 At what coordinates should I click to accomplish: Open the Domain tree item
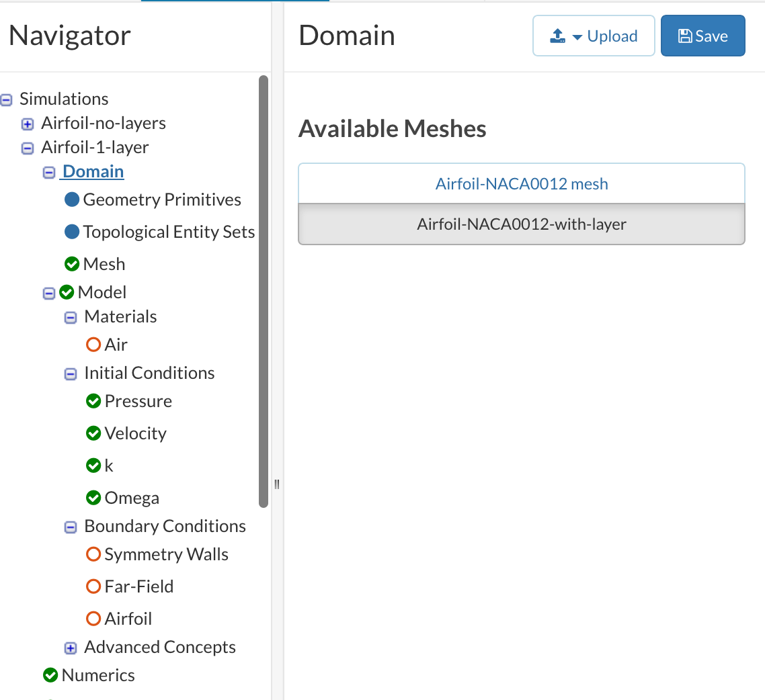coord(93,171)
